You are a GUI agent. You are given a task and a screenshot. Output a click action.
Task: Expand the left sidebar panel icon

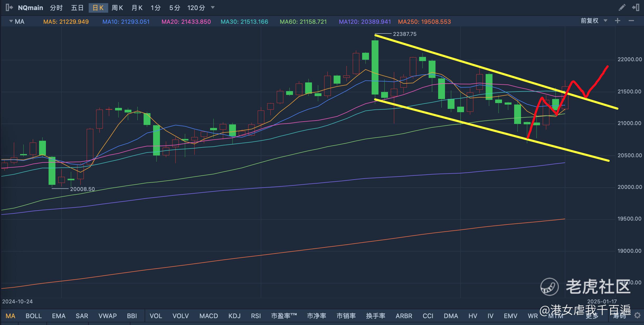pyautogui.click(x=9, y=8)
